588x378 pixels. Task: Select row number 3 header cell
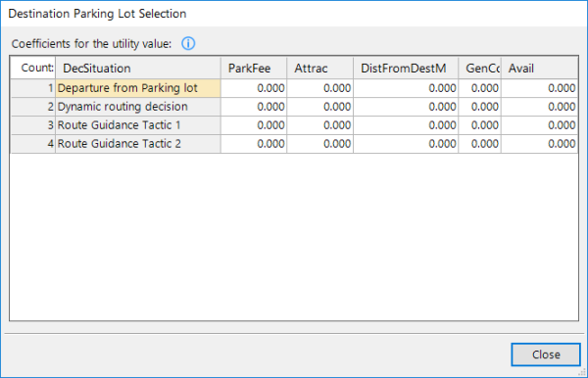[x=33, y=125]
